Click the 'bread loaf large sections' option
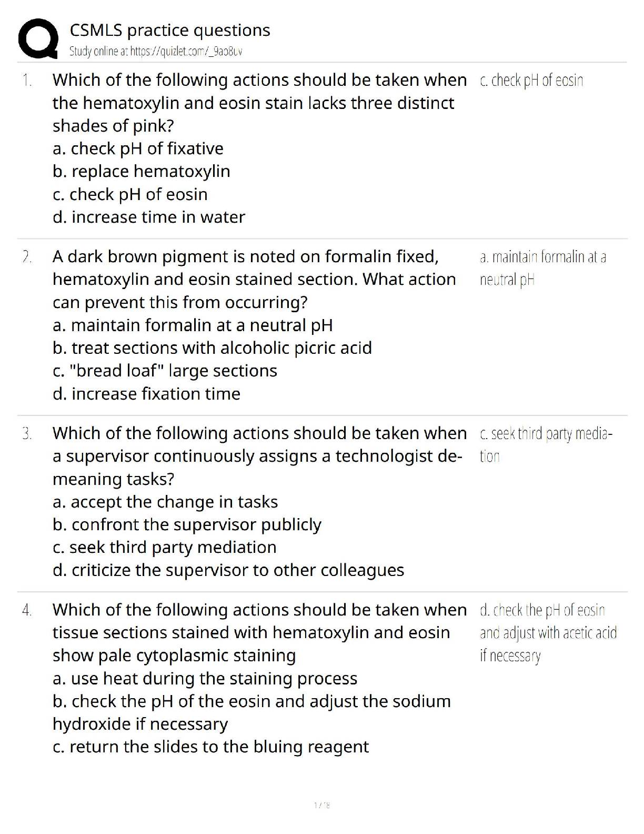Screen dimensions: 644x834 [x=165, y=371]
